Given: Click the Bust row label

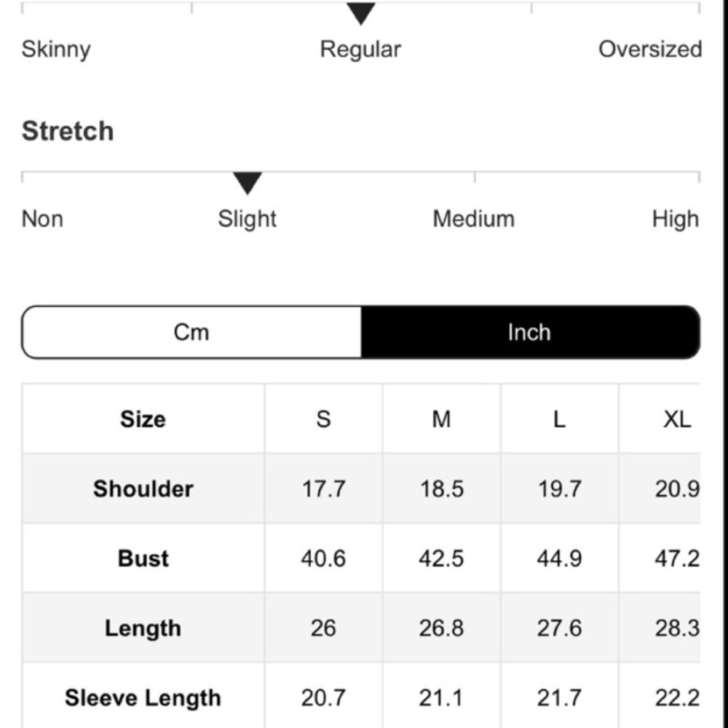Looking at the screenshot, I should tap(143, 558).
